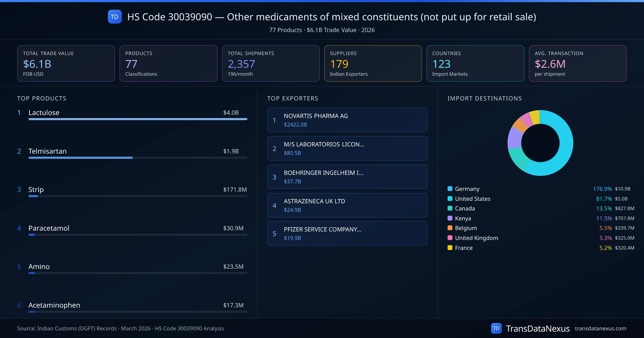
Task: Click the Avg. Transaction per shipment card
Action: click(578, 63)
